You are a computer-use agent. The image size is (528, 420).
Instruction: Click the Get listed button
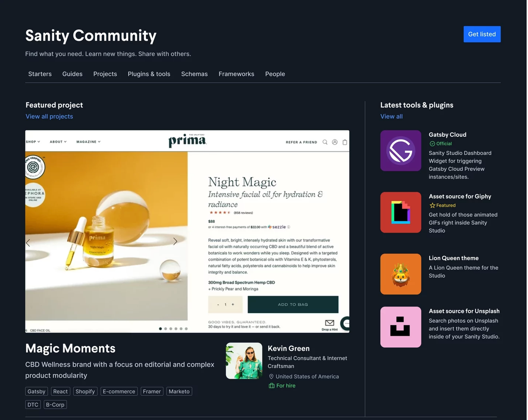coord(482,34)
